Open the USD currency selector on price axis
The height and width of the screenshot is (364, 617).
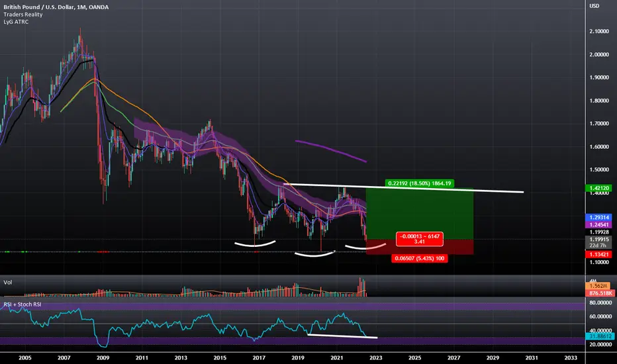click(x=594, y=6)
